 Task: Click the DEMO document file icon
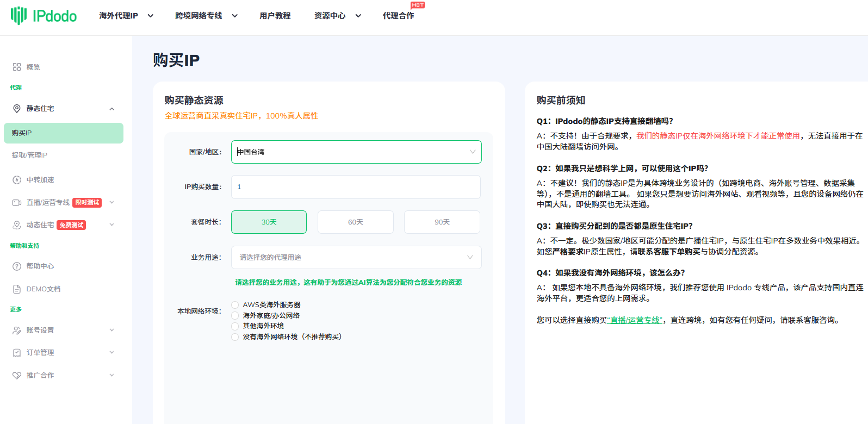point(17,289)
